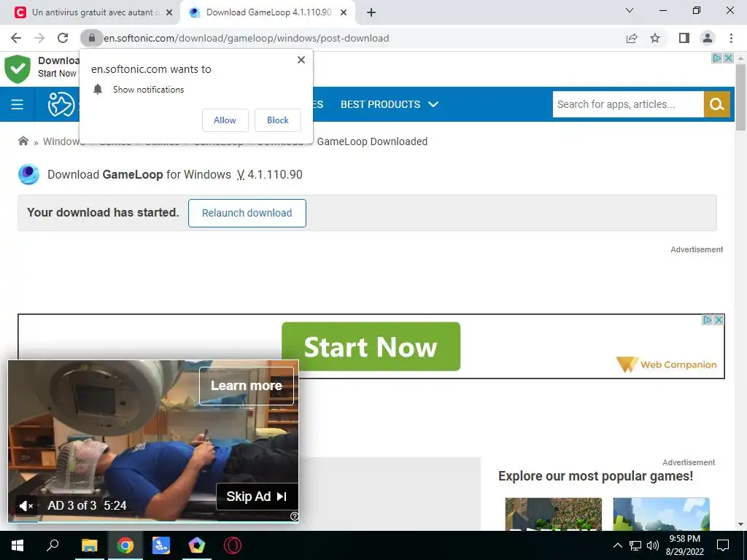Viewport: 747px width, 560px height.
Task: Click the Web Companion logo
Action: click(x=666, y=365)
